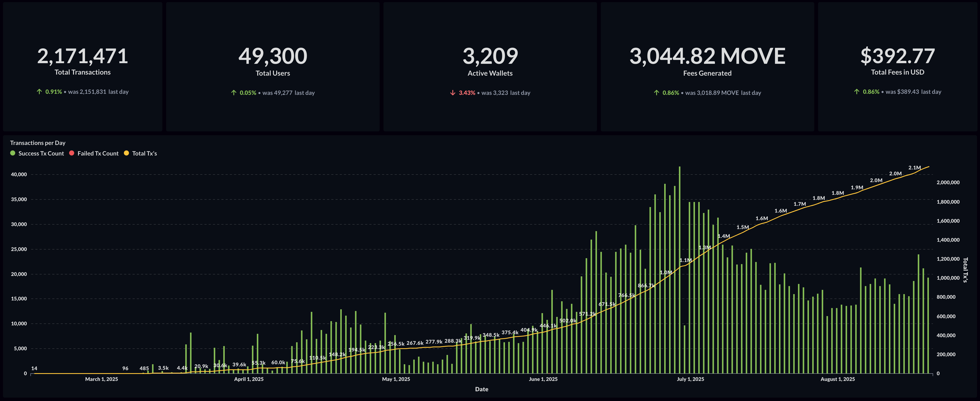980x401 pixels.
Task: Click up arrow in Fees Generated card
Action: (656, 93)
